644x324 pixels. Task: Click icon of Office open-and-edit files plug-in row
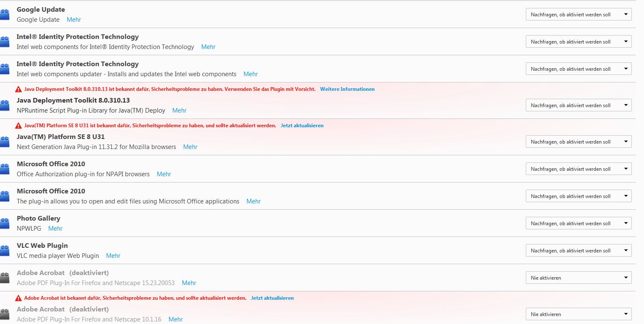[x=5, y=196]
